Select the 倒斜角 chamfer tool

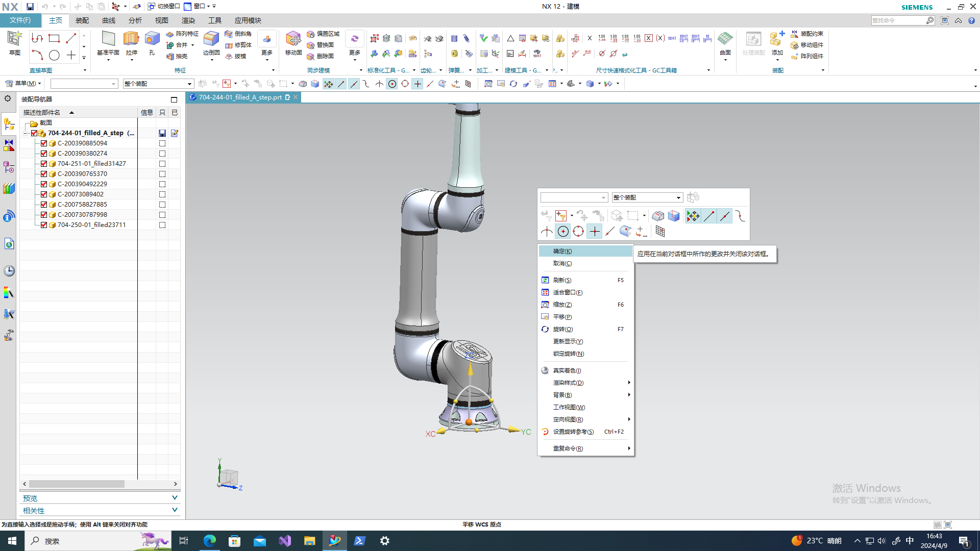pos(238,34)
